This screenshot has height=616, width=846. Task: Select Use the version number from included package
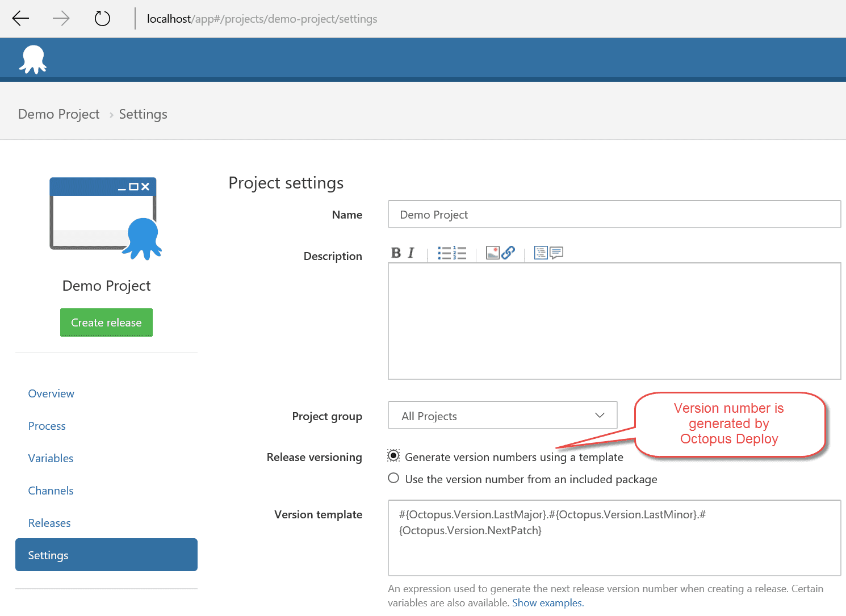pos(393,478)
